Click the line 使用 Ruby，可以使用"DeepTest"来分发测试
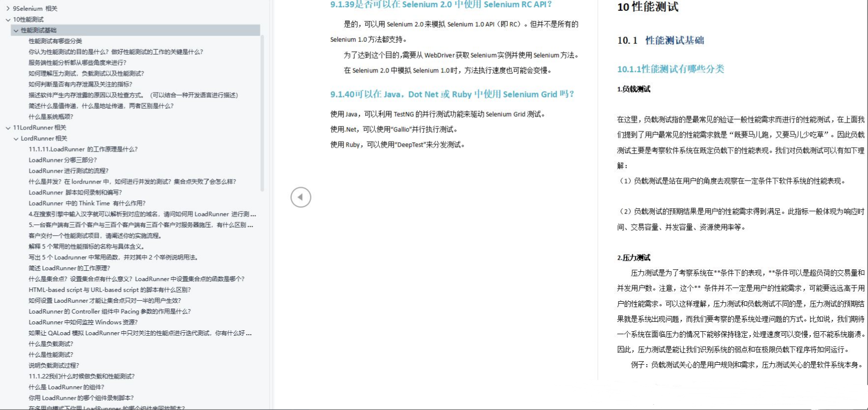The height and width of the screenshot is (410, 868). click(x=398, y=145)
